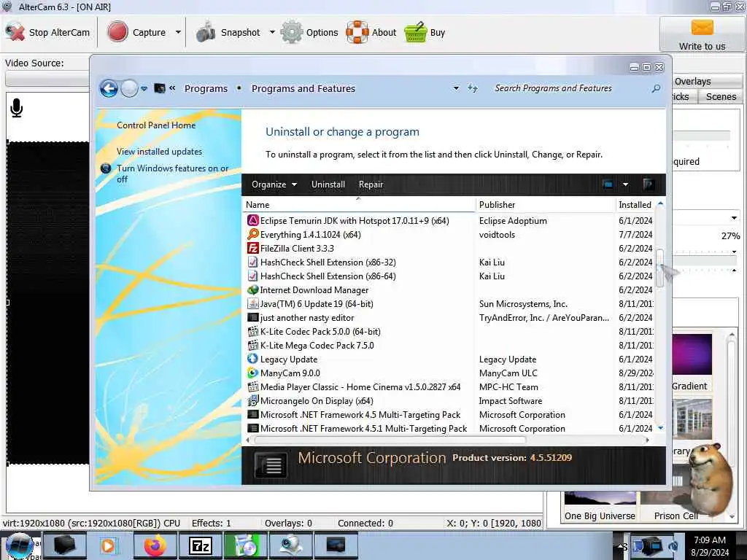Viewport: 747px width, 560px height.
Task: Open the recent pages dropdown arrow
Action: [144, 88]
